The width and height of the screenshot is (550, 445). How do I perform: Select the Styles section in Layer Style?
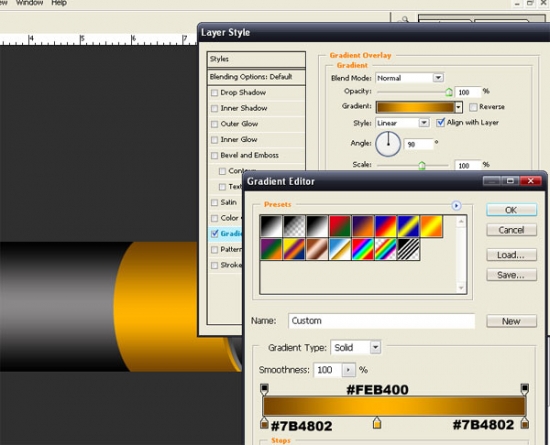click(x=256, y=59)
